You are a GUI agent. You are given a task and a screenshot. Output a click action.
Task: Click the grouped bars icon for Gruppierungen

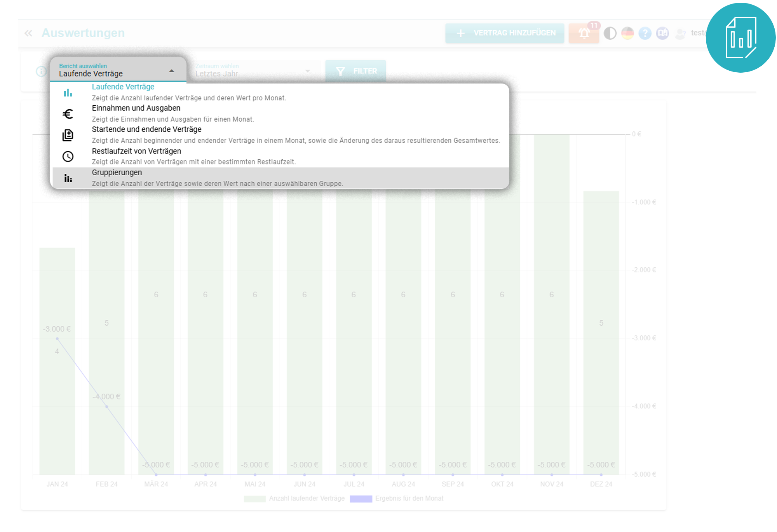(68, 178)
